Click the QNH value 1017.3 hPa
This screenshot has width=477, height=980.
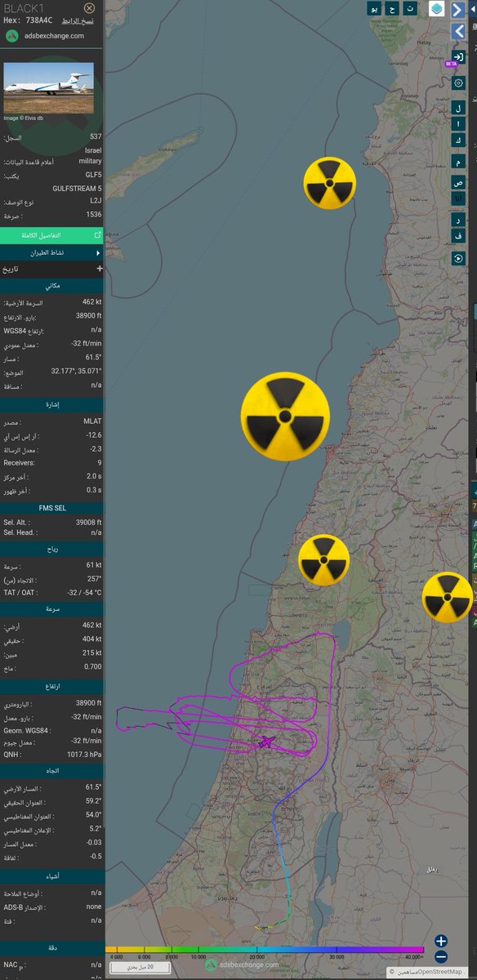(83, 755)
